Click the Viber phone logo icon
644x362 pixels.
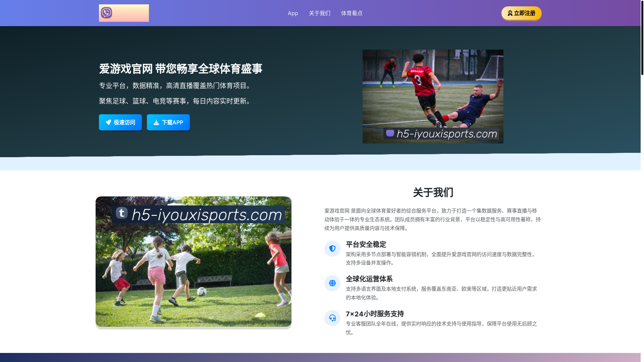pyautogui.click(x=106, y=13)
